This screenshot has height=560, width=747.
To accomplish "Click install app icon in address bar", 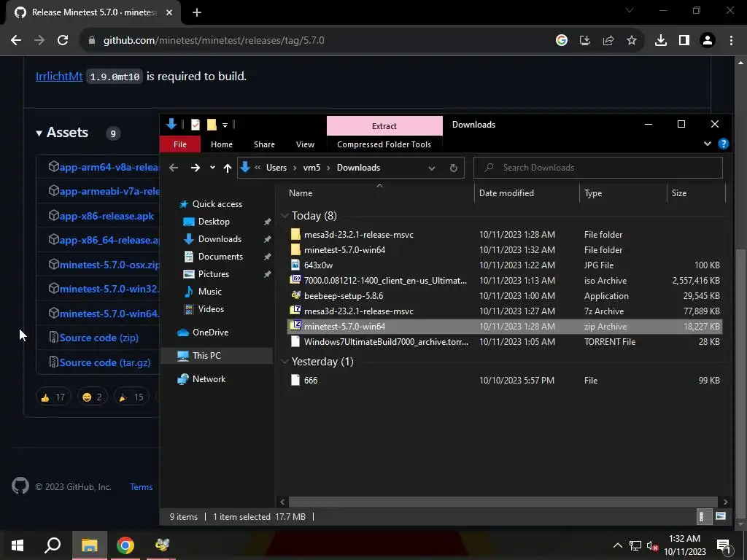I will [x=585, y=40].
